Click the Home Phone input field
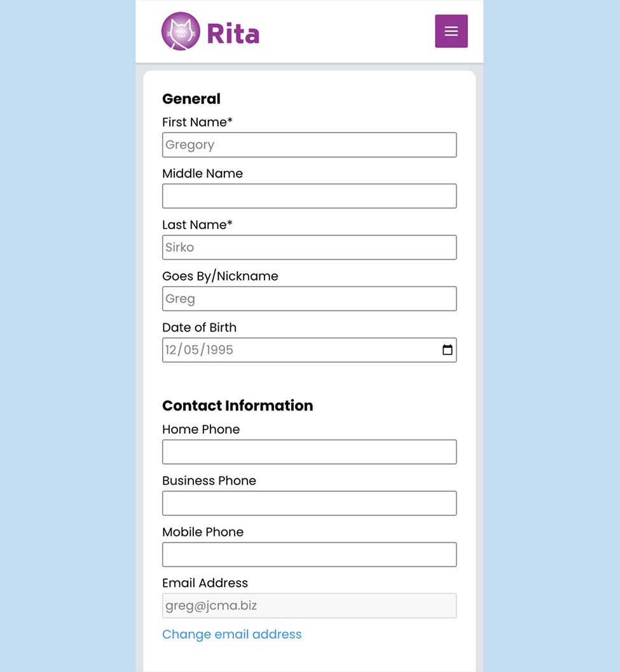The width and height of the screenshot is (620, 672). click(x=309, y=452)
